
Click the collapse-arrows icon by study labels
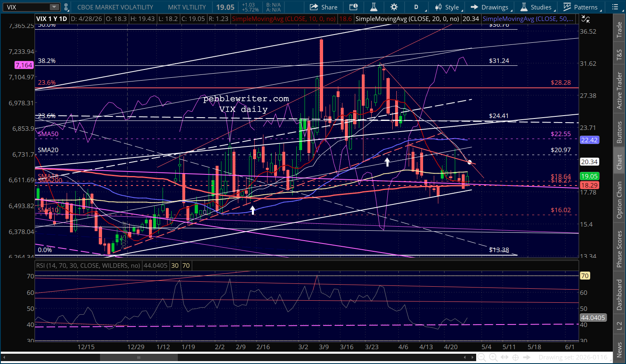(x=585, y=19)
